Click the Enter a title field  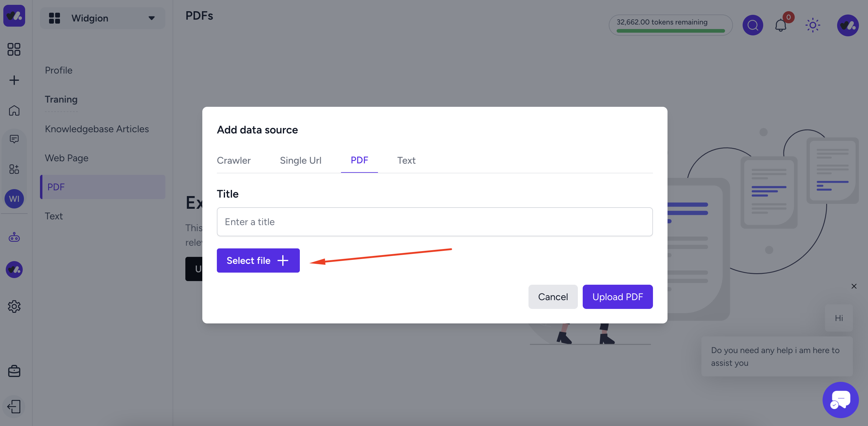click(x=435, y=221)
